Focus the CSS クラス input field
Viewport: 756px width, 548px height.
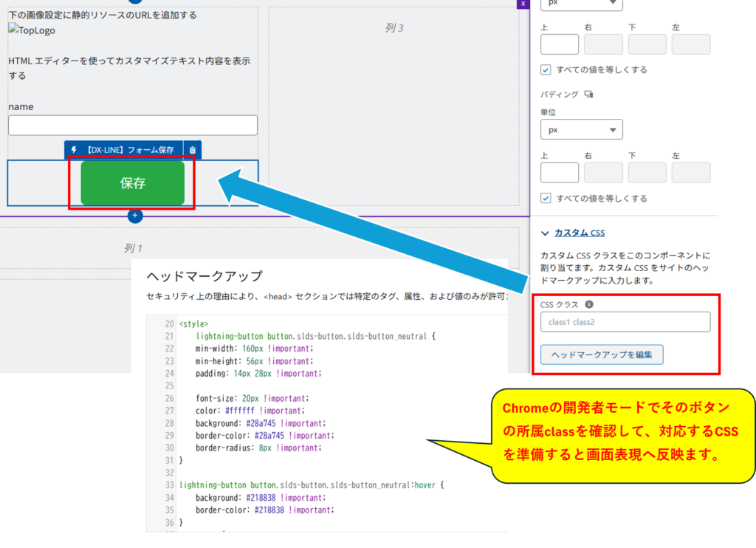(625, 322)
